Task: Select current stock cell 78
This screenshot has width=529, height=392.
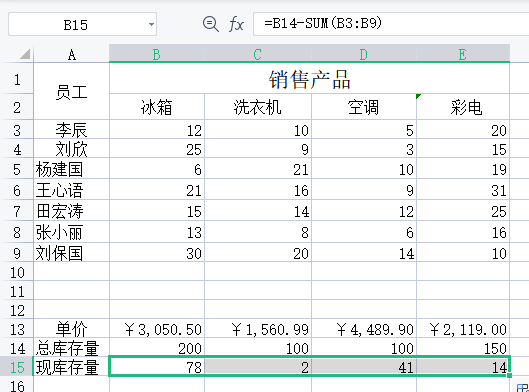Action: pyautogui.click(x=157, y=367)
